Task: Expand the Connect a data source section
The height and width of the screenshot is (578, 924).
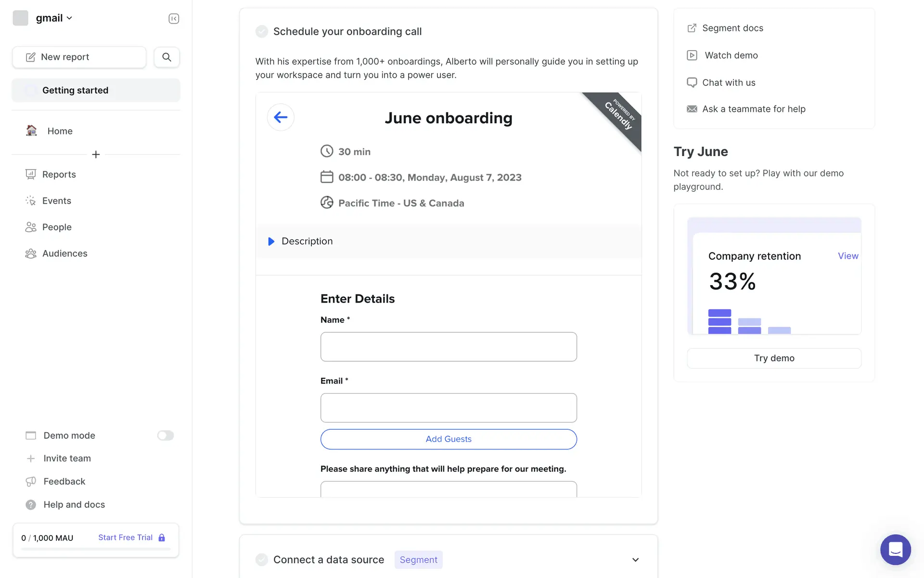Action: [635, 560]
